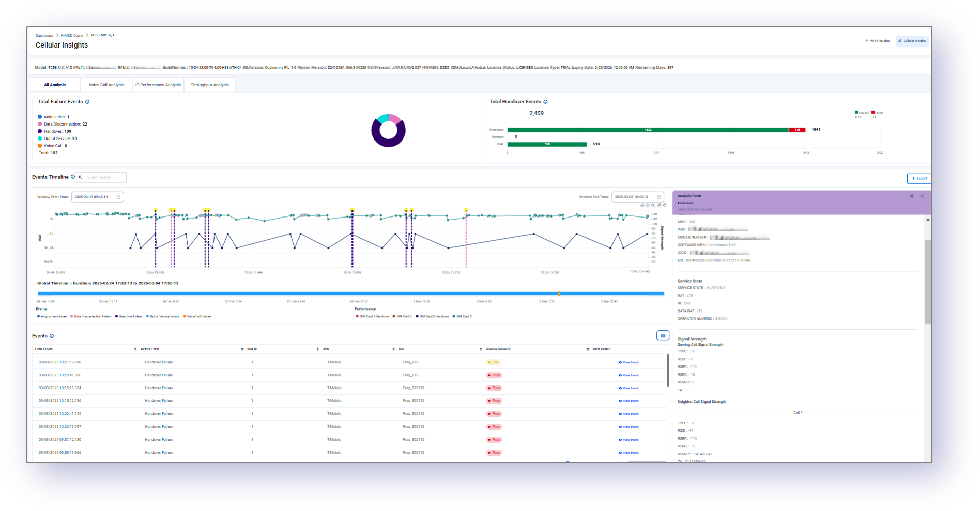Open the Throughput Analysis tab
The image size is (980, 511).
click(209, 85)
